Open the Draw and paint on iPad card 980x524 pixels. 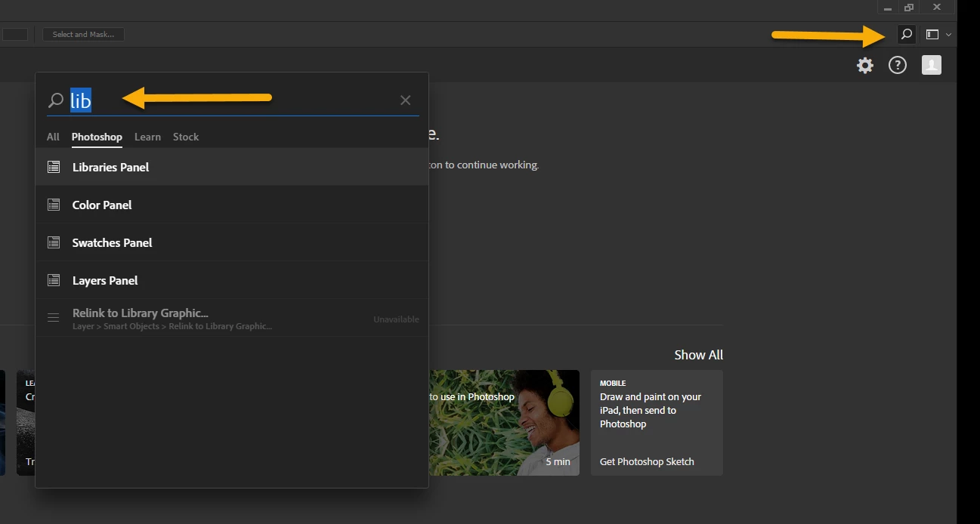coord(657,423)
